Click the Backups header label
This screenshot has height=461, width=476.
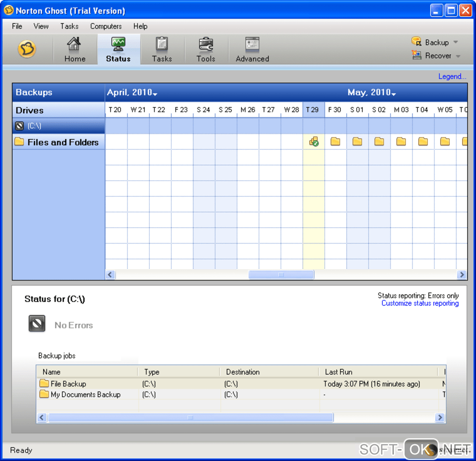pos(34,92)
